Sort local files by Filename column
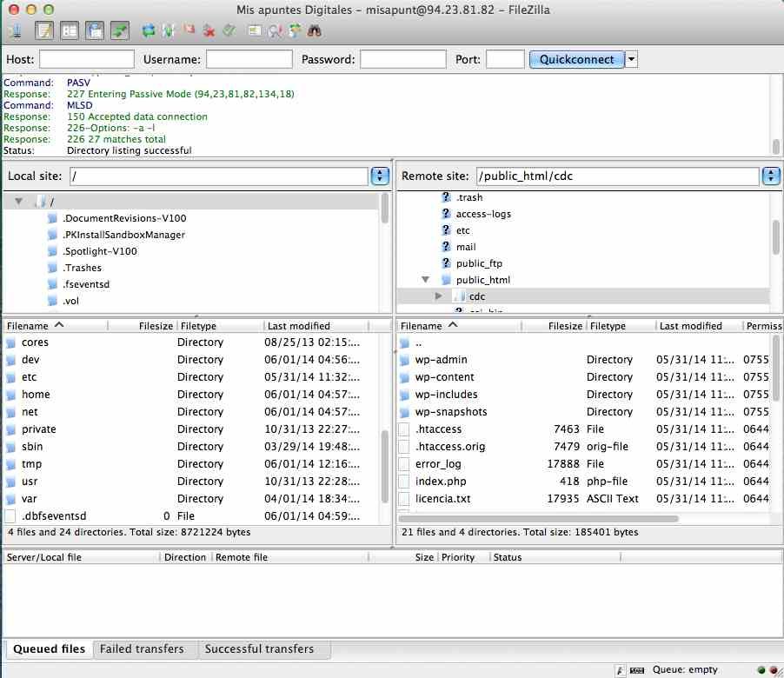 [x=55, y=326]
